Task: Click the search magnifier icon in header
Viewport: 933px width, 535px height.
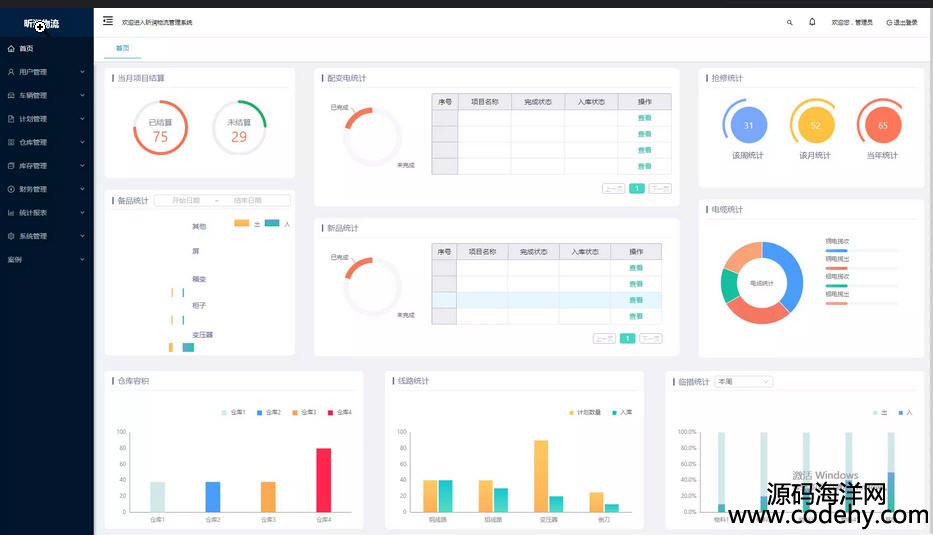Action: click(x=790, y=22)
